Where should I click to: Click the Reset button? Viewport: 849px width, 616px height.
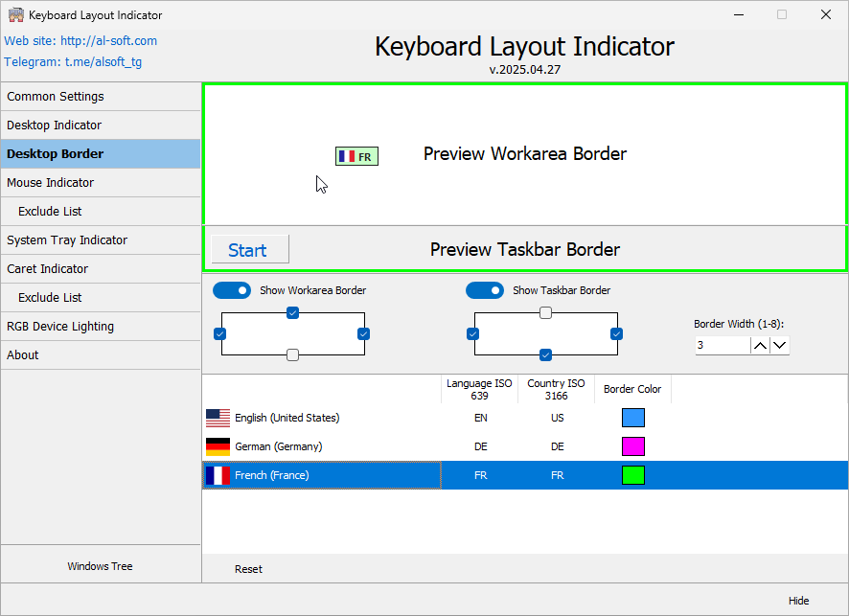click(x=248, y=568)
